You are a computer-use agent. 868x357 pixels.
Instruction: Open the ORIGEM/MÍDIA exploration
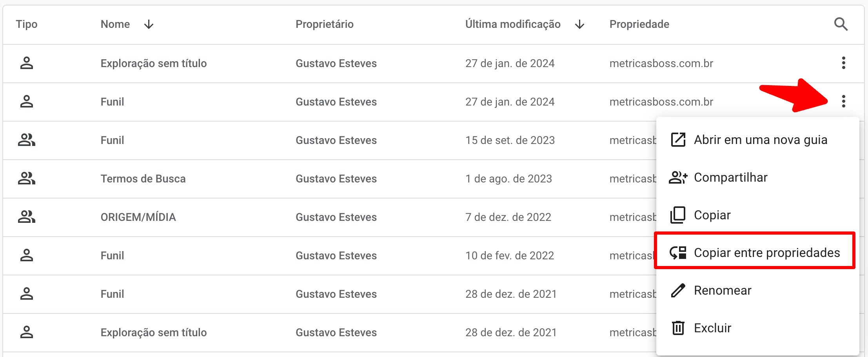click(x=138, y=217)
